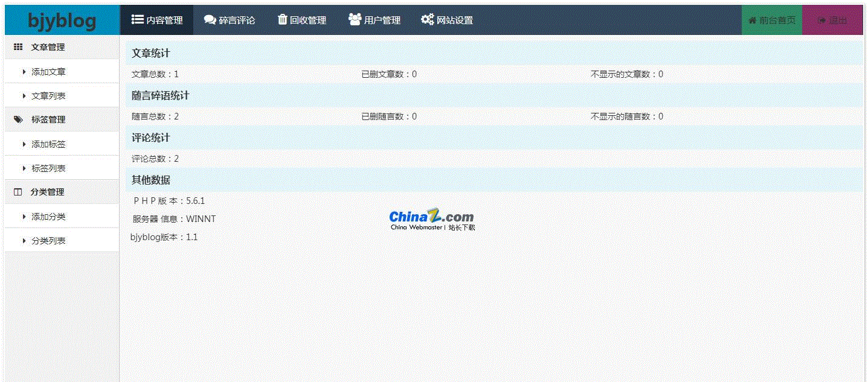Click the list icon beside 内容管理
The height and width of the screenshot is (382, 868).
(x=137, y=19)
